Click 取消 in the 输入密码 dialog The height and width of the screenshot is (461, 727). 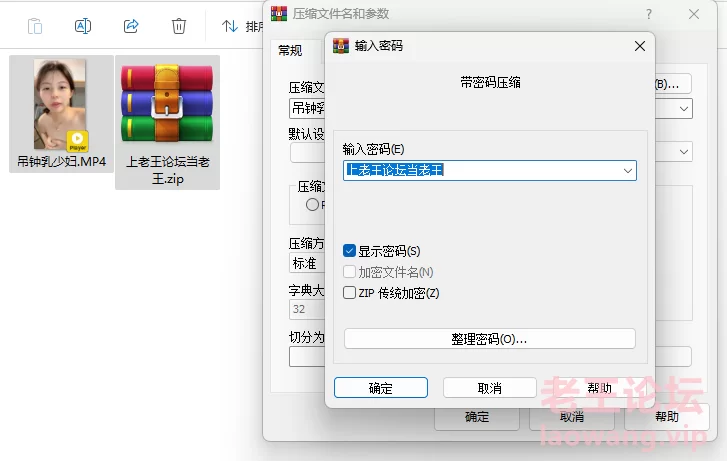(490, 388)
